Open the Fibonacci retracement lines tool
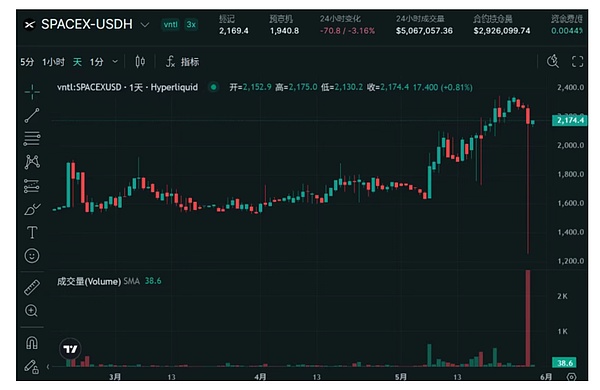Image resolution: width=600 pixels, height=390 pixels. coord(32,139)
